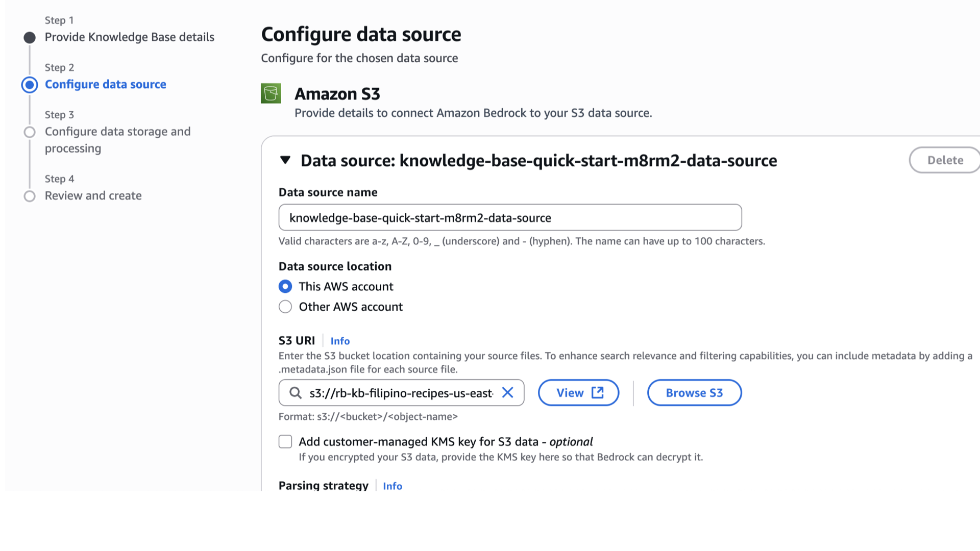Collapse the Data source section triangle
This screenshot has width=980, height=551.
285,160
